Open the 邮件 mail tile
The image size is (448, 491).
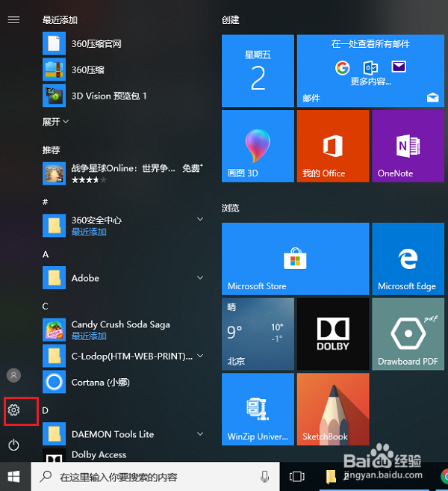(370, 71)
